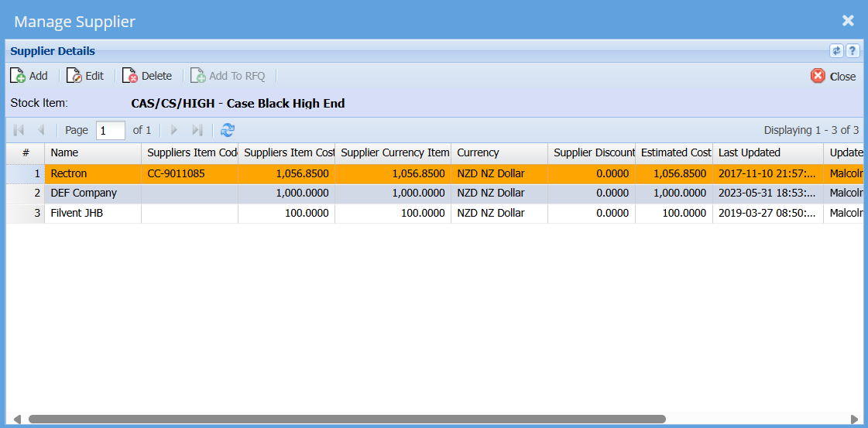Go to previous page of results
This screenshot has height=428, width=868.
[41, 130]
